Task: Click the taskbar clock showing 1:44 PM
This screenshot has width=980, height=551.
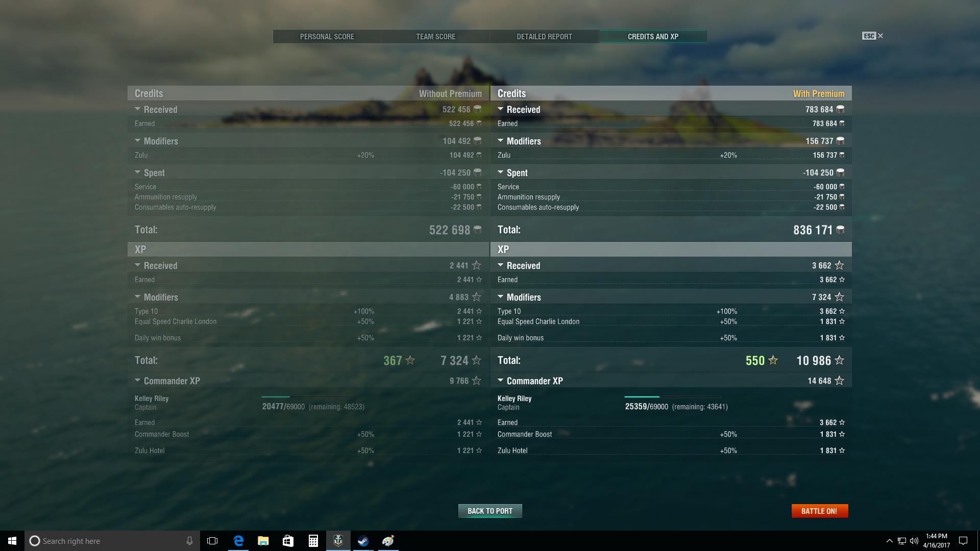Action: coord(936,541)
